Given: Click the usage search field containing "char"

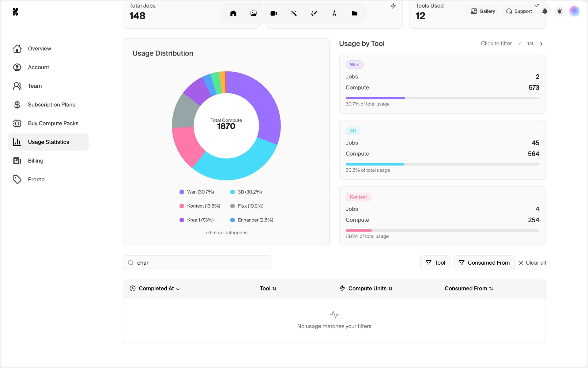Looking at the screenshot, I should [x=202, y=263].
